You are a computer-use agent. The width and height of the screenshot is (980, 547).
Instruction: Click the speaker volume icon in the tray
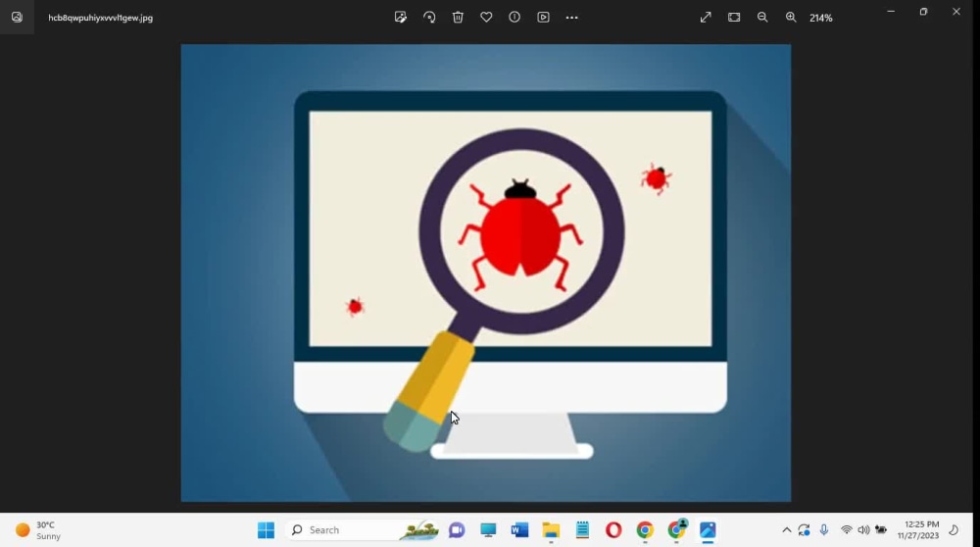(x=863, y=530)
